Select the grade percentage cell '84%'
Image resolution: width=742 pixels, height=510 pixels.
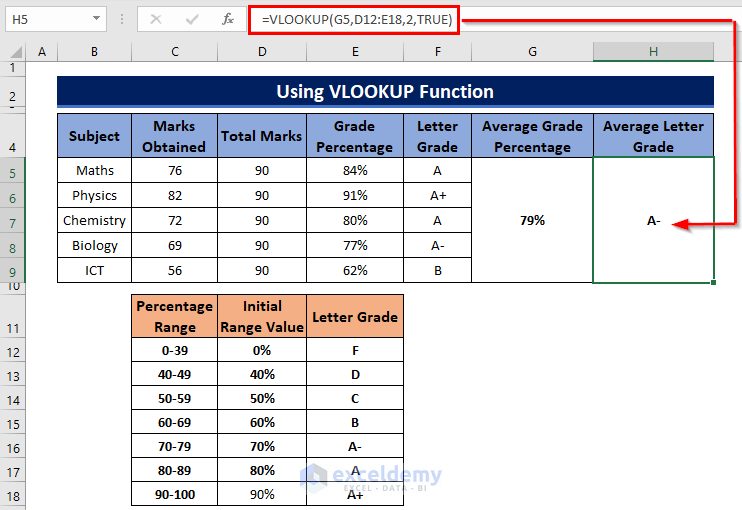pos(355,170)
